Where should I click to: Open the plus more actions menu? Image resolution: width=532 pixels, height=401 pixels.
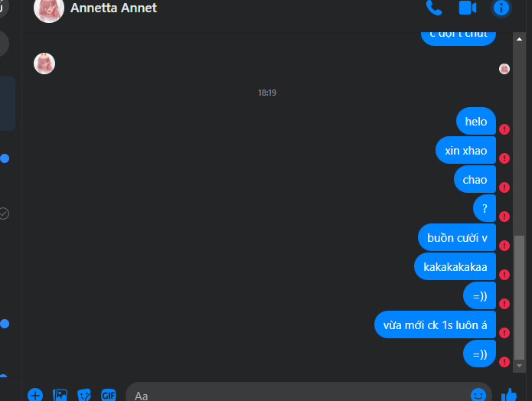(x=35, y=395)
